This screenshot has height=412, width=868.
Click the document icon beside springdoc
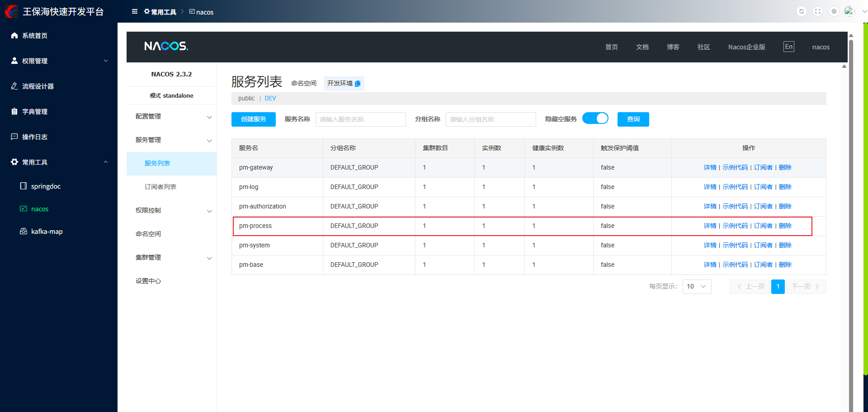(x=24, y=186)
